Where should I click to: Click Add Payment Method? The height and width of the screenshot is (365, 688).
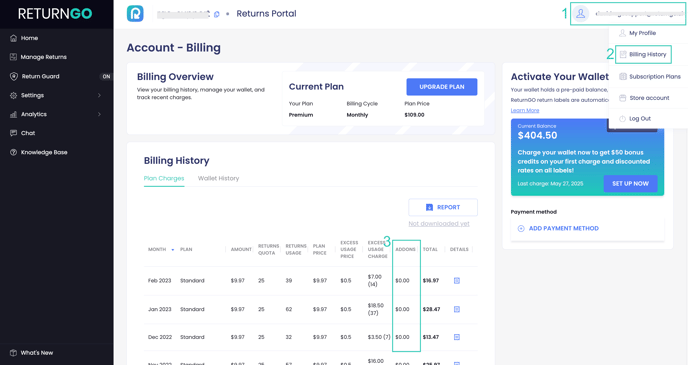pyautogui.click(x=559, y=228)
